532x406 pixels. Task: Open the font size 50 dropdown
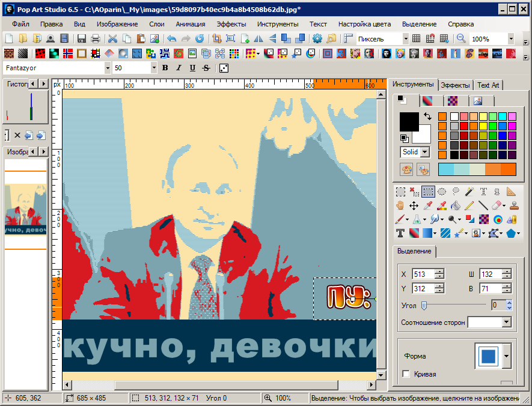(154, 68)
